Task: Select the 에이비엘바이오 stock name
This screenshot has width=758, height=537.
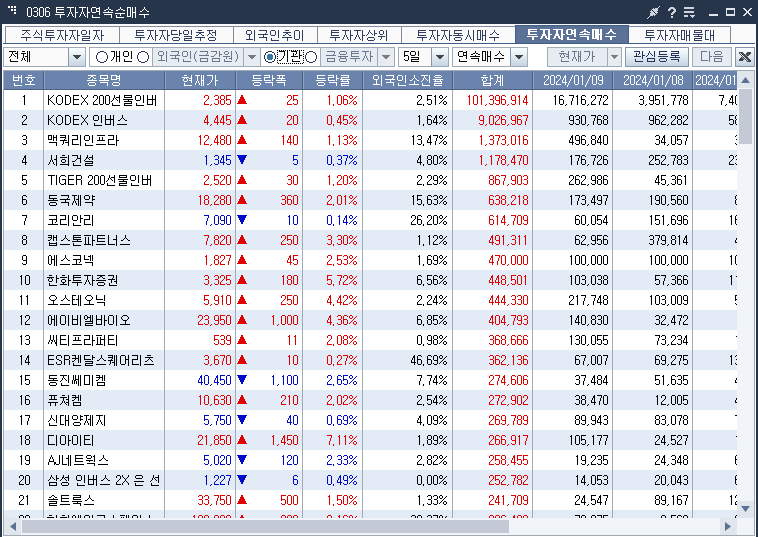Action: pyautogui.click(x=89, y=320)
